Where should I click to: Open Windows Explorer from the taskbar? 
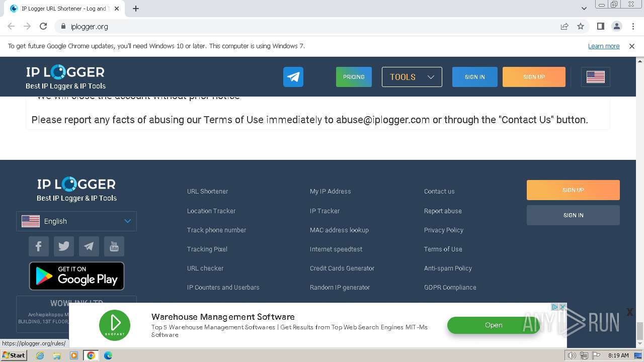pos(57,355)
